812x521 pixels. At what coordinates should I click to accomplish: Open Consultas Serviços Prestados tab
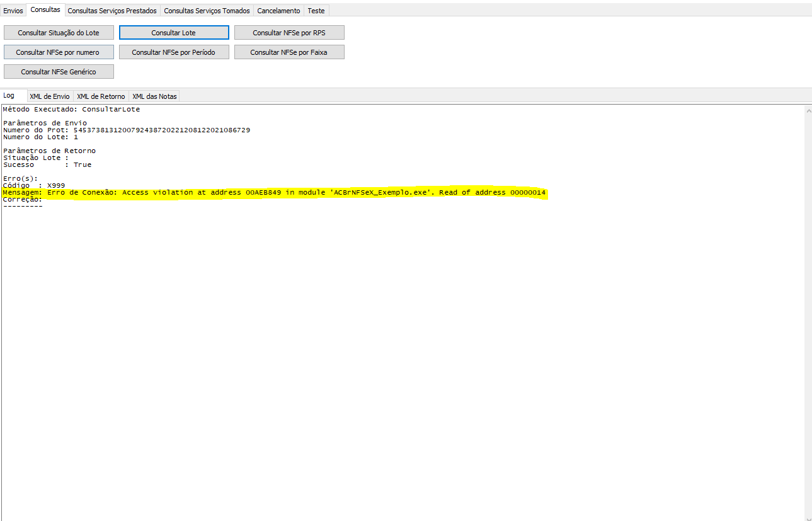112,11
